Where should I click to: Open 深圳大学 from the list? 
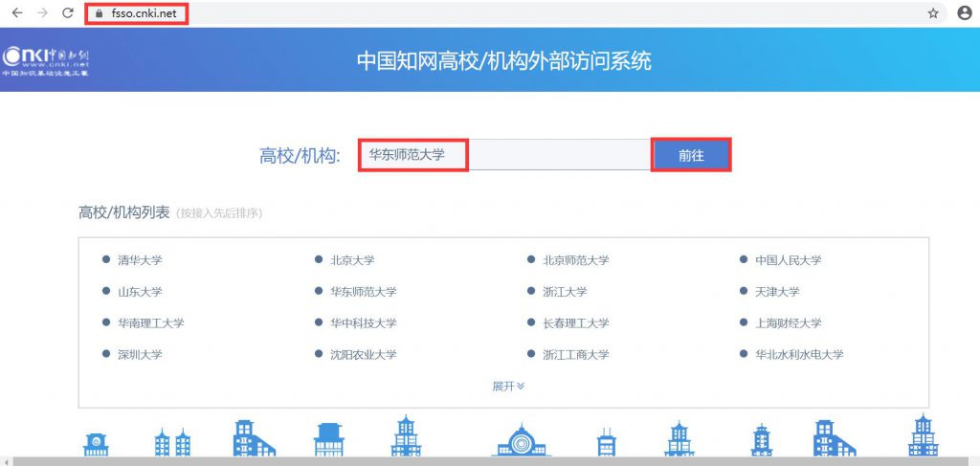pyautogui.click(x=140, y=354)
